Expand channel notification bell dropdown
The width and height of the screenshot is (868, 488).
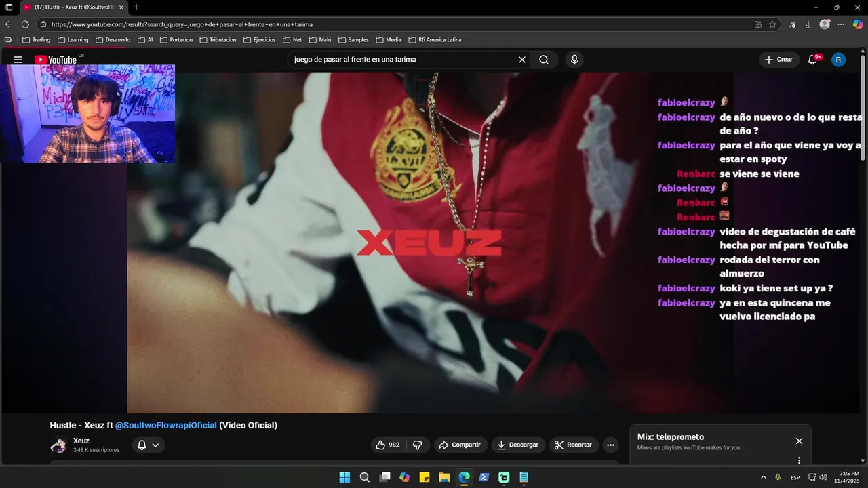(148, 445)
